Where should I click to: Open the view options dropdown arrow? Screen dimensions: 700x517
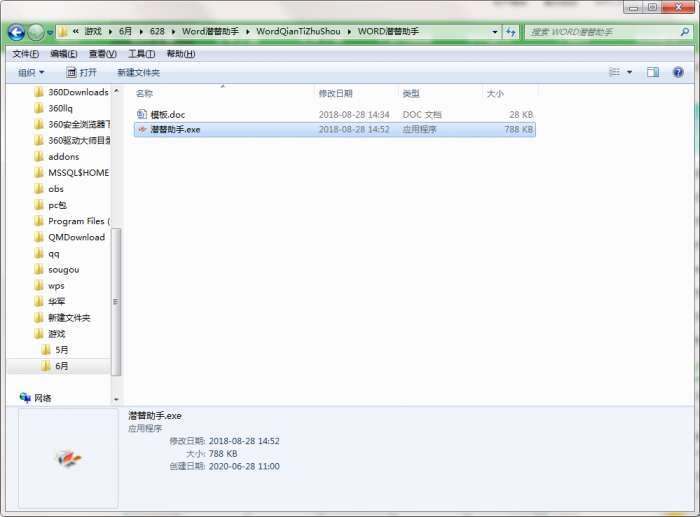tap(629, 72)
